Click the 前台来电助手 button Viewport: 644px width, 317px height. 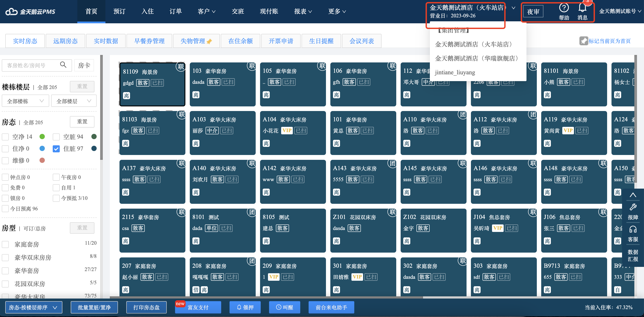point(331,307)
